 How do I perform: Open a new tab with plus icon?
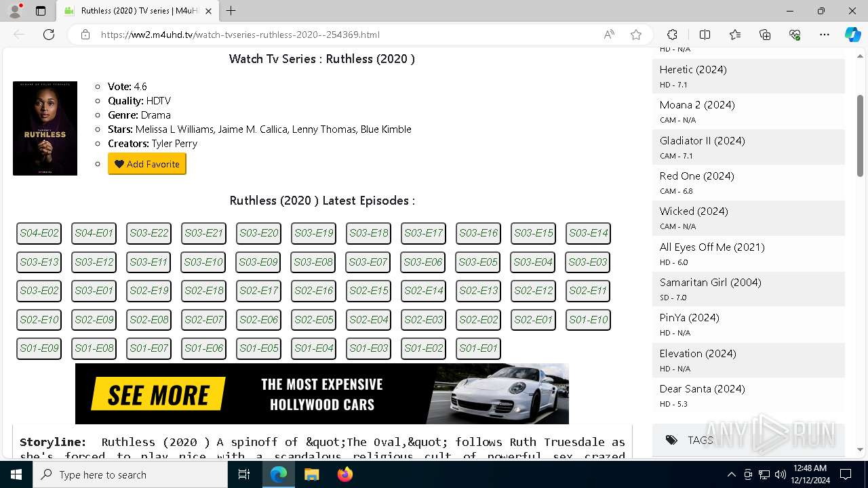[x=231, y=11]
